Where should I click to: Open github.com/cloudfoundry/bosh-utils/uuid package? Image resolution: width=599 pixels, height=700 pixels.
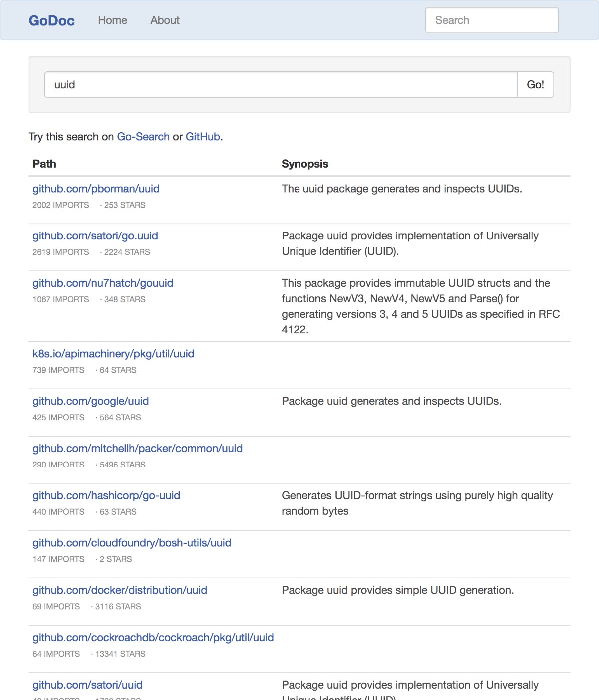(x=132, y=543)
